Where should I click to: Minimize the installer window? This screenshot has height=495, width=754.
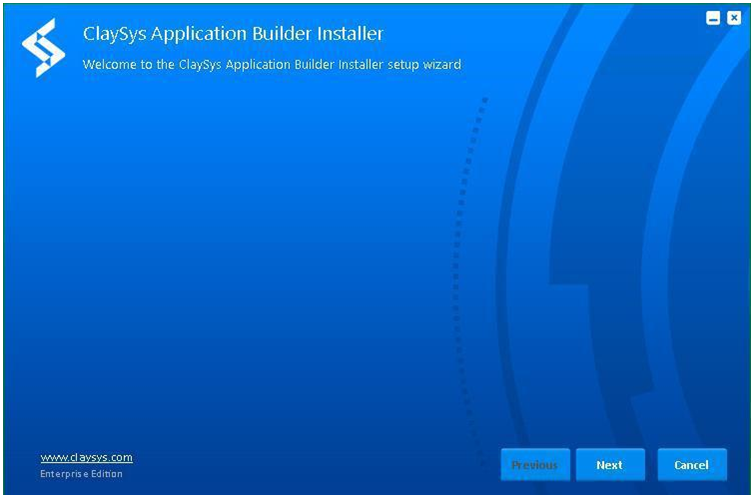pos(713,18)
